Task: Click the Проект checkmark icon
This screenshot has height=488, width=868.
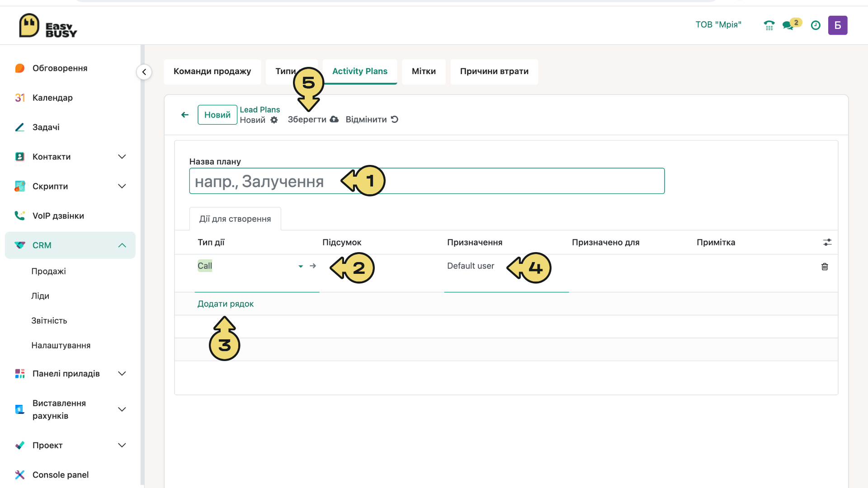Action: [x=19, y=445]
